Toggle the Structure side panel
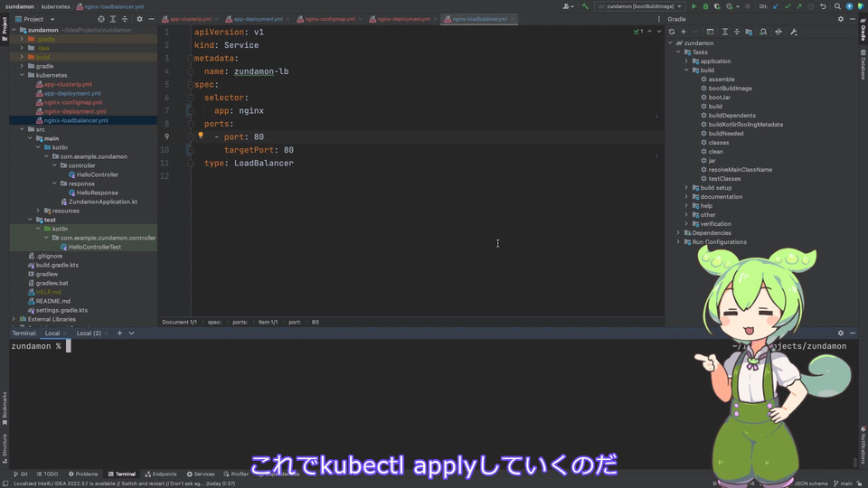868x488 pixels. 5,449
